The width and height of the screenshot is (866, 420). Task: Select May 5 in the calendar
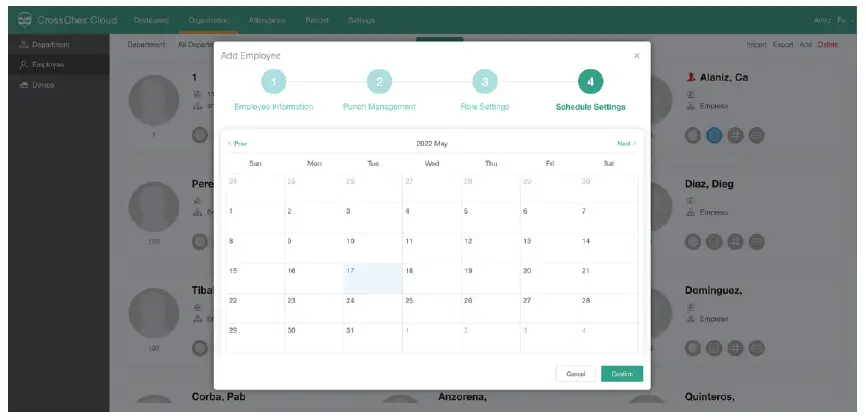490,218
